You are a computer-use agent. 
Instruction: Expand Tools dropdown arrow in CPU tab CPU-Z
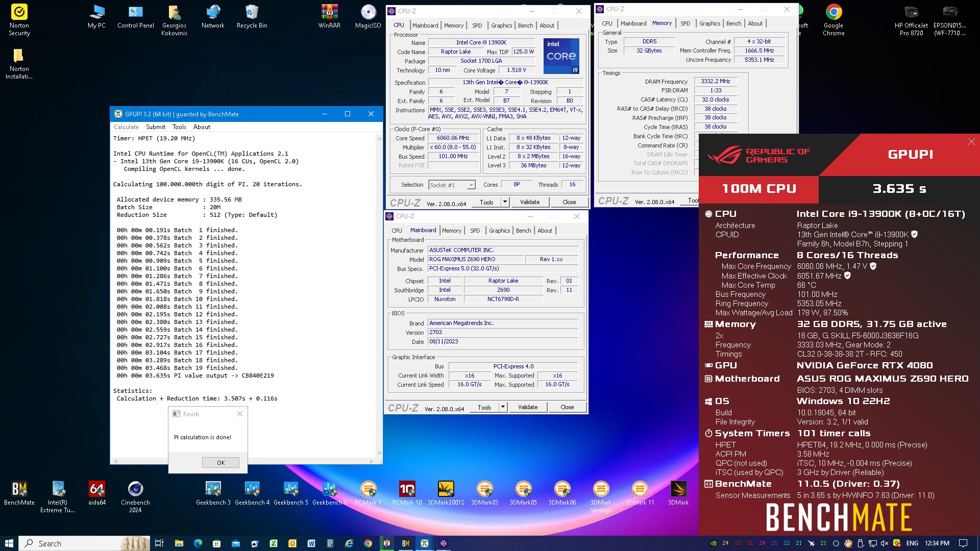tap(505, 202)
